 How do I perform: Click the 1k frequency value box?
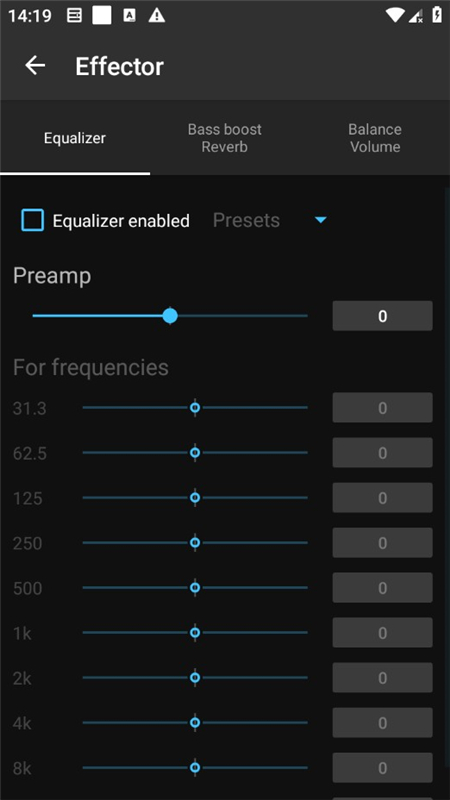point(383,633)
